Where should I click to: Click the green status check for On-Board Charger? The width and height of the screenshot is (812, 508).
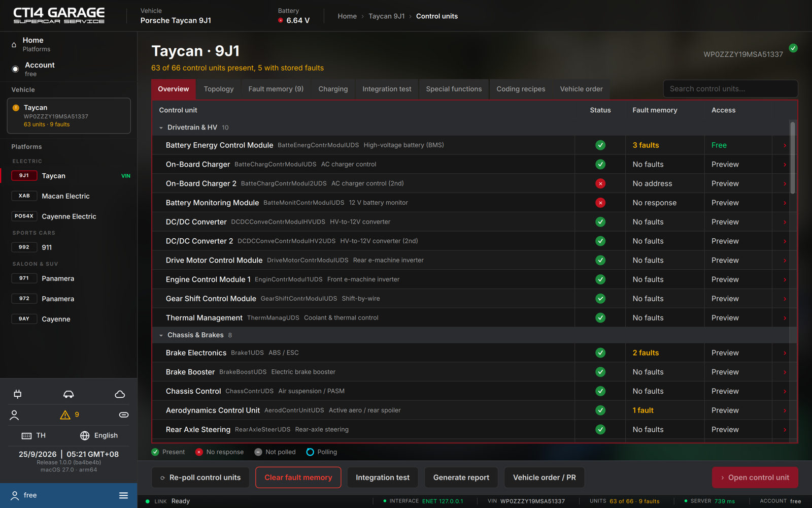tap(600, 164)
